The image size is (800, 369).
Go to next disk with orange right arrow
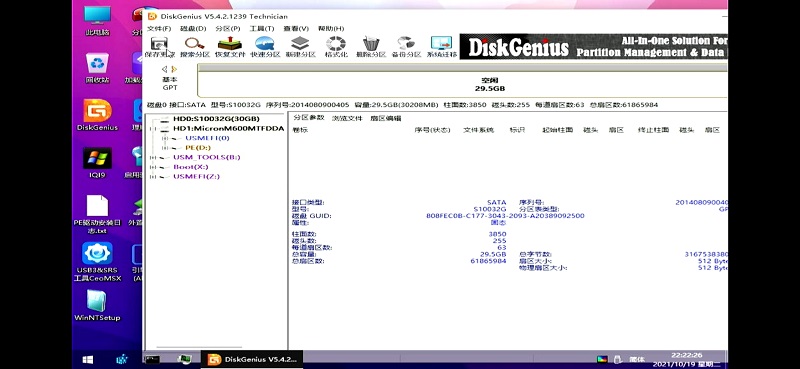pos(174,69)
